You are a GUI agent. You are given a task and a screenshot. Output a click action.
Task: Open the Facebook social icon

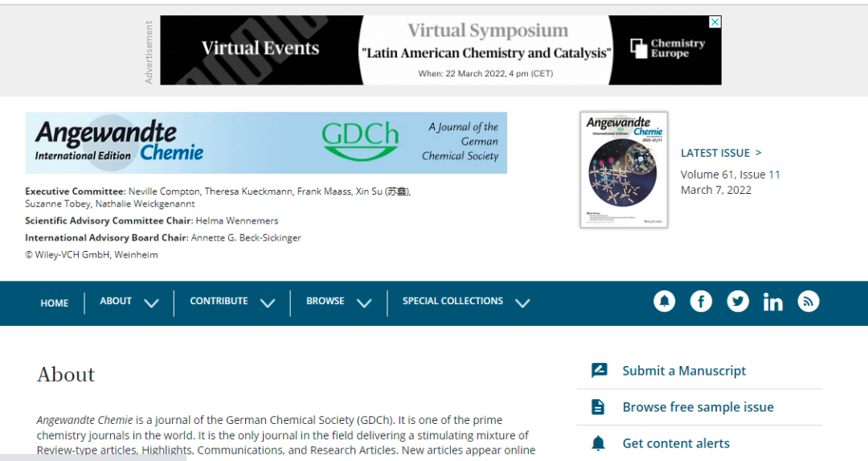(x=701, y=301)
